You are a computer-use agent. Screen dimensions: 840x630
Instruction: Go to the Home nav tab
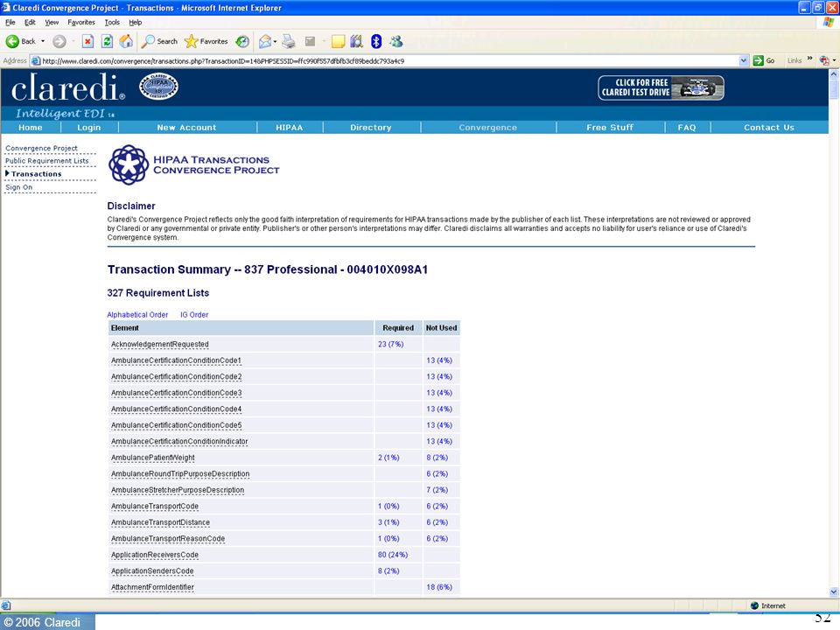point(31,128)
